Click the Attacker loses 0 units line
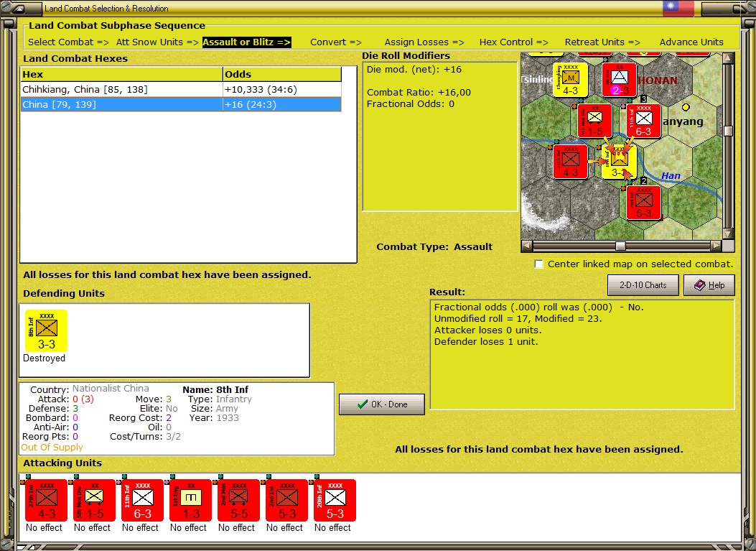 pyautogui.click(x=488, y=330)
